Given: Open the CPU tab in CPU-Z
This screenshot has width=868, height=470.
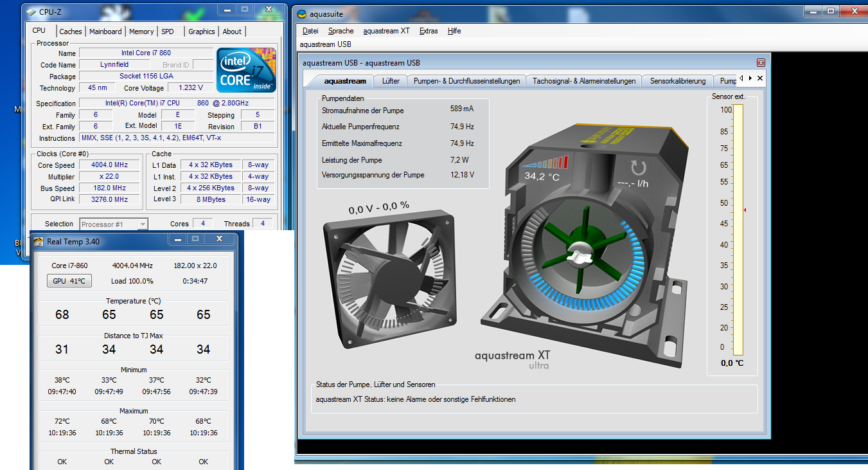Looking at the screenshot, I should click(x=39, y=30).
